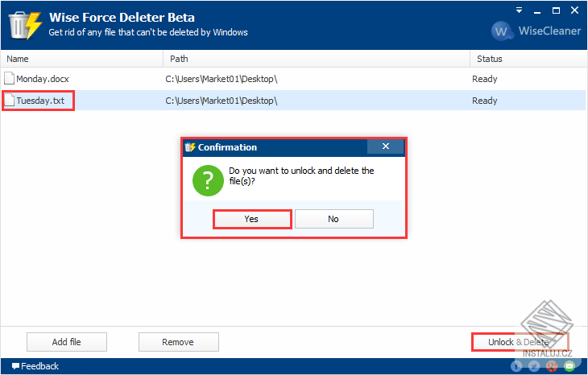588x375 pixels.
Task: Click the Add file button
Action: click(x=67, y=342)
